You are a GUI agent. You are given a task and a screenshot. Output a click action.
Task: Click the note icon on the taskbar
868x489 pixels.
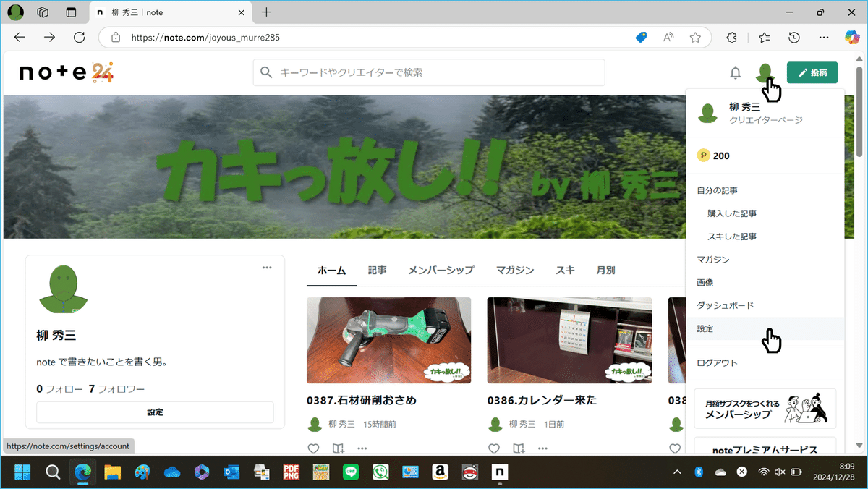pyautogui.click(x=499, y=472)
